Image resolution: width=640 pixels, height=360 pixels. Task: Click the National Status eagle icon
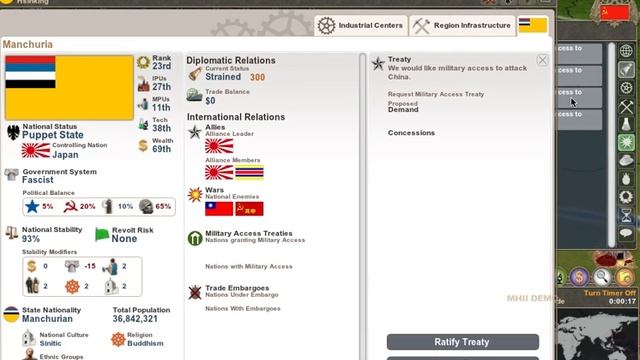(x=13, y=133)
